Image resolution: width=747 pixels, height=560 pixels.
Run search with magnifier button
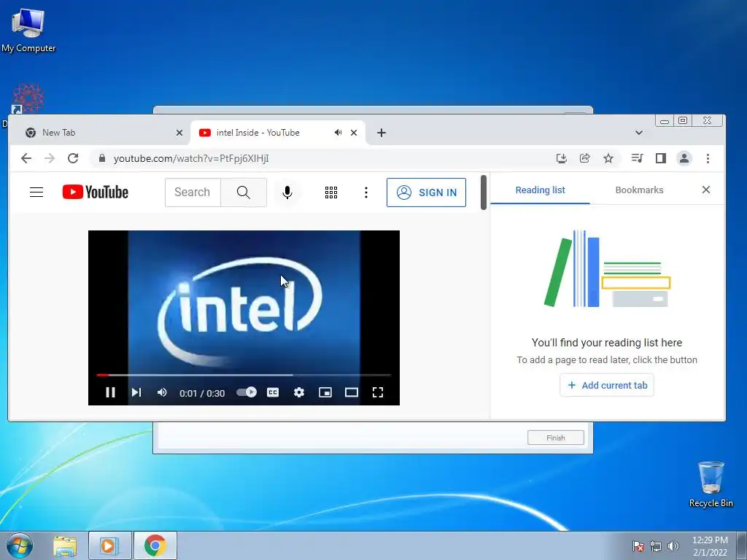pos(244,192)
